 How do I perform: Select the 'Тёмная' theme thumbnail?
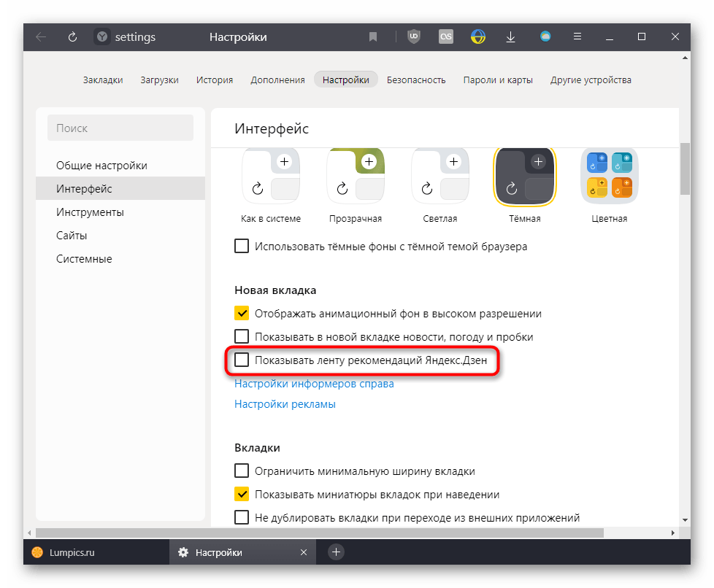(525, 176)
